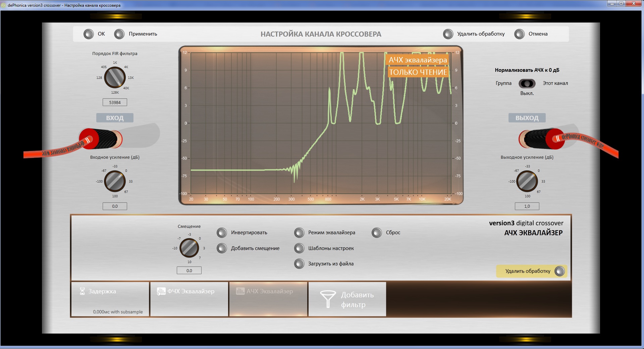Open Шаблоны настроек
Viewport: 644px width, 349px height.
[299, 248]
